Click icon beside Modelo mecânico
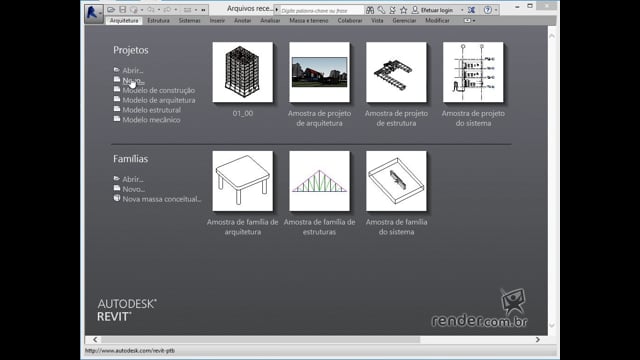This screenshot has width=640, height=360. tap(117, 119)
